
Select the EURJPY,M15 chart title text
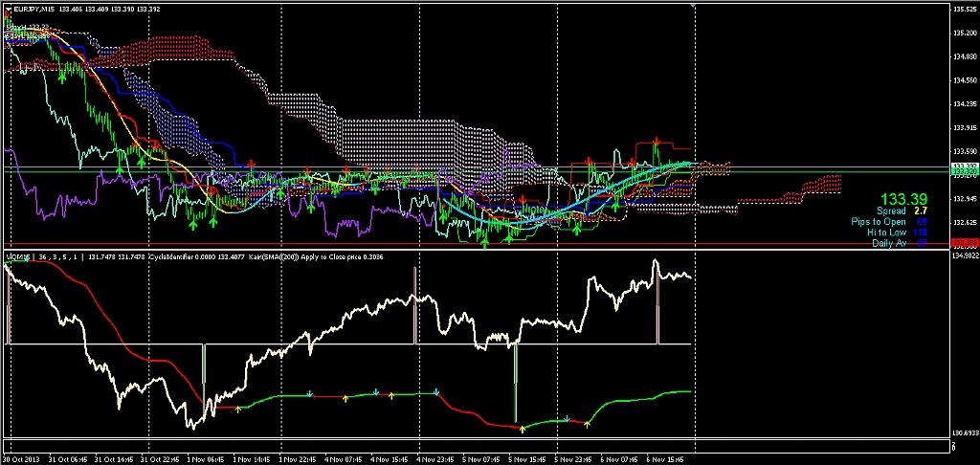[34, 10]
